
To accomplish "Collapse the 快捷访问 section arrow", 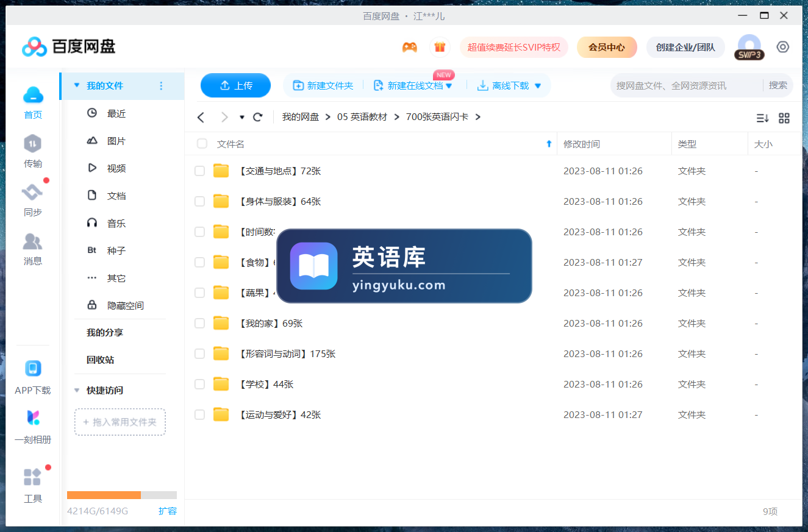I will coord(77,390).
